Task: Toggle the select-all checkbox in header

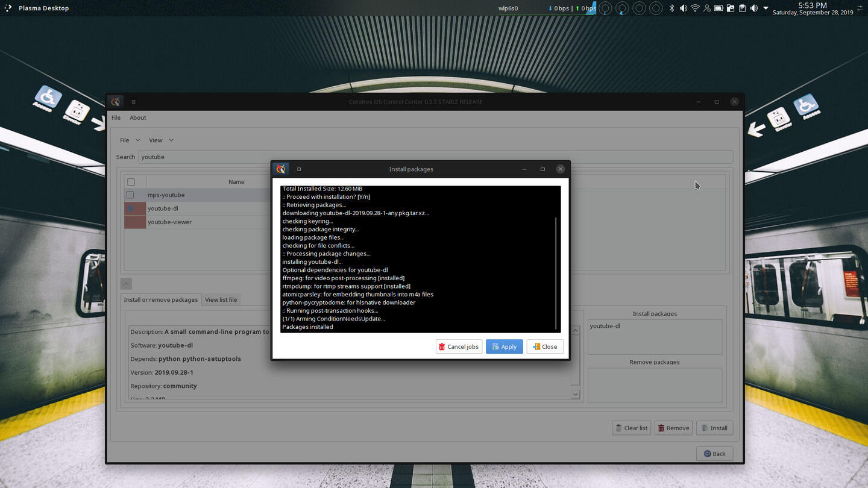Action: [131, 182]
